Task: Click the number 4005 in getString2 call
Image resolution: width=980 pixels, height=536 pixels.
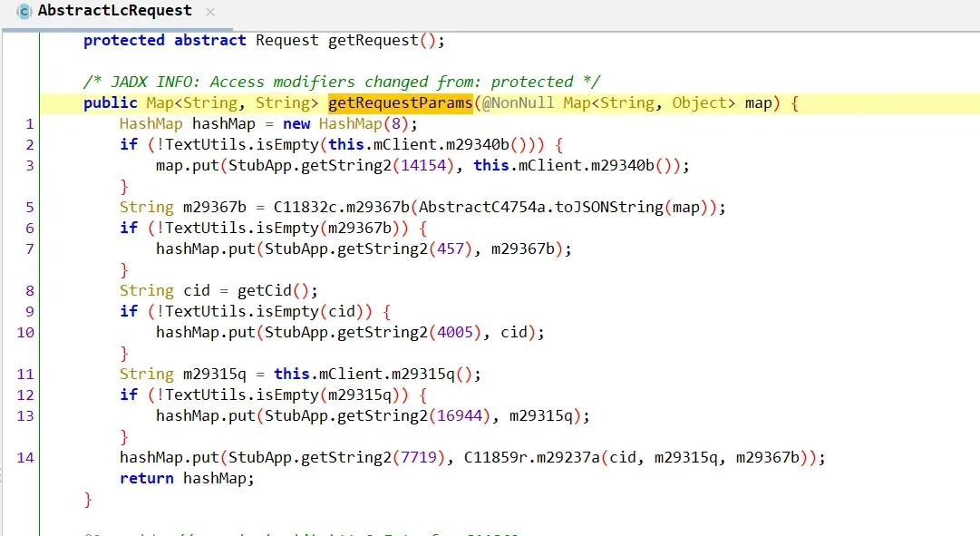Action: pyautogui.click(x=455, y=332)
